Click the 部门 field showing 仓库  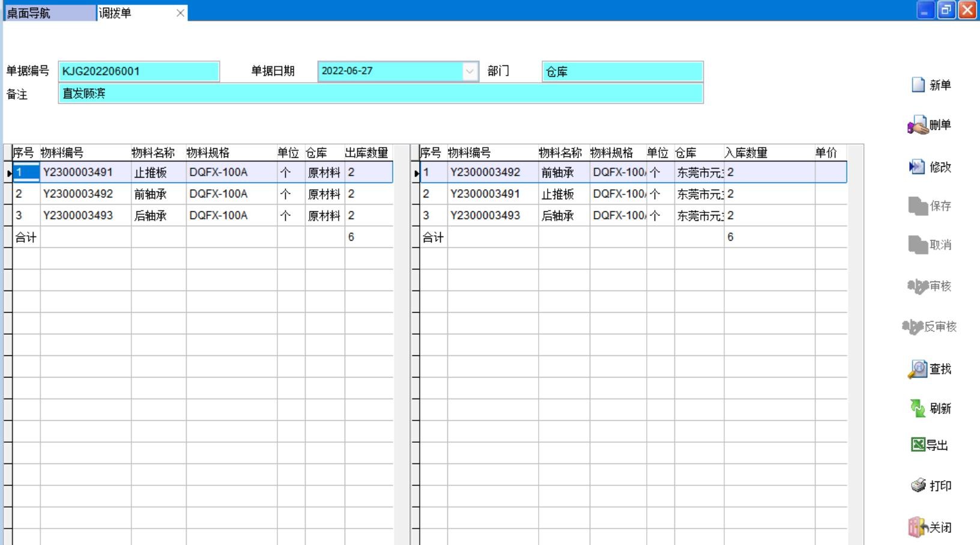point(622,71)
